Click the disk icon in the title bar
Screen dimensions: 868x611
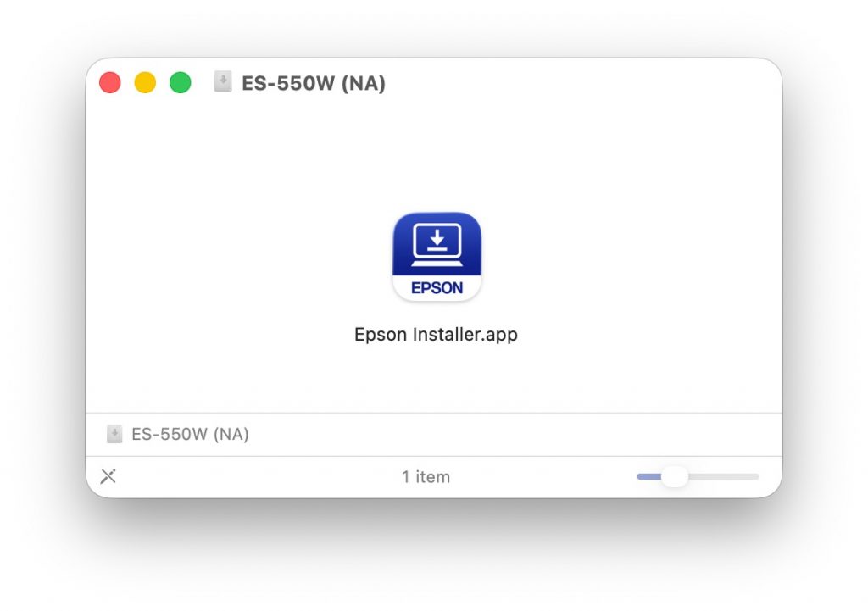223,82
